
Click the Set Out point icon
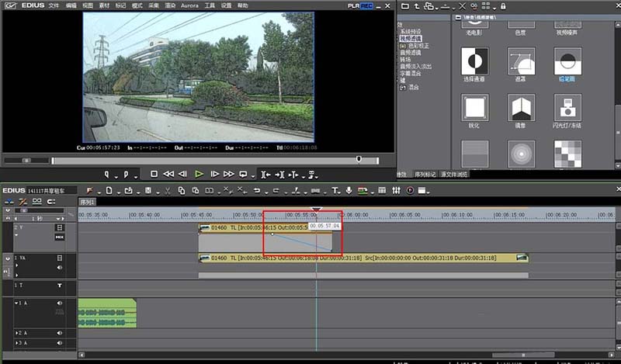tap(126, 175)
